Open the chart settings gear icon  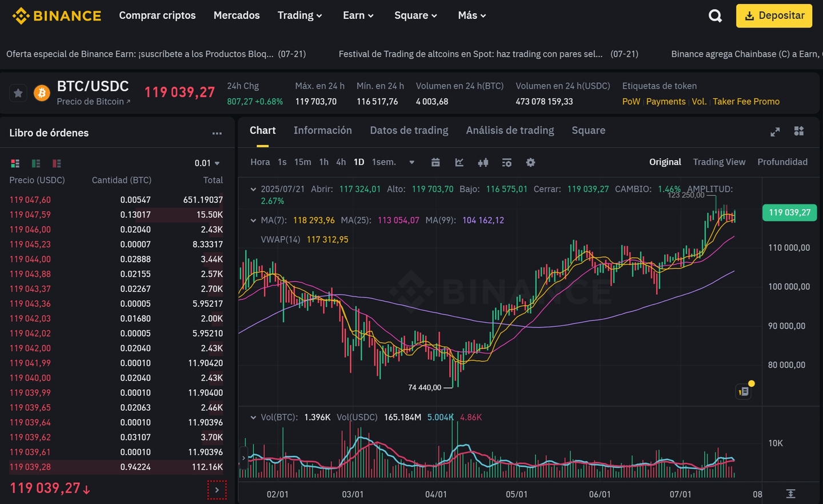[x=530, y=162]
